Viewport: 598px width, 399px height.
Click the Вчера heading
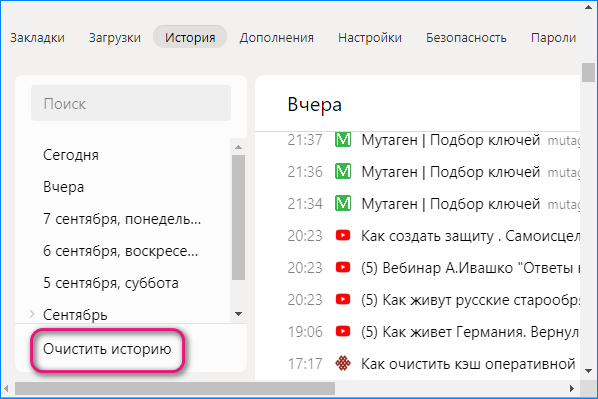pos(315,105)
